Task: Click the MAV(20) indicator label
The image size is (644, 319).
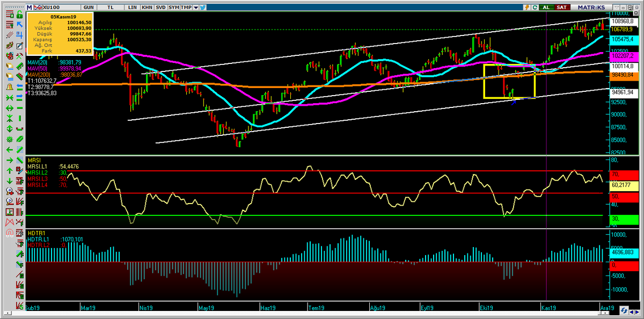Action: (x=38, y=62)
